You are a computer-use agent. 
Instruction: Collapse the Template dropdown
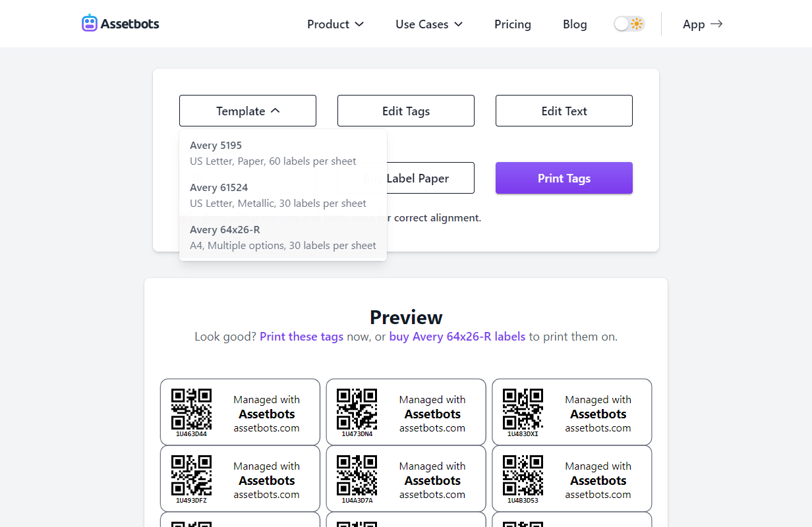coord(248,111)
